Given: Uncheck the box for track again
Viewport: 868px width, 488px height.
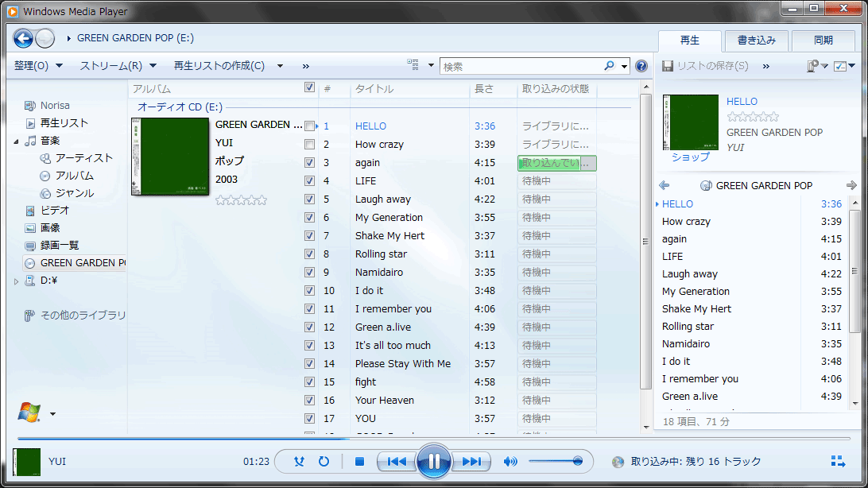Looking at the screenshot, I should pos(309,163).
